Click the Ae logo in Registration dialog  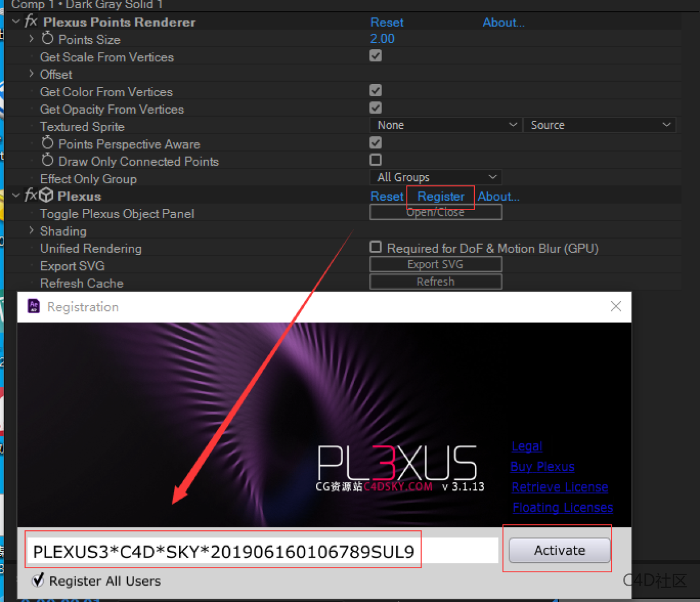tap(34, 306)
